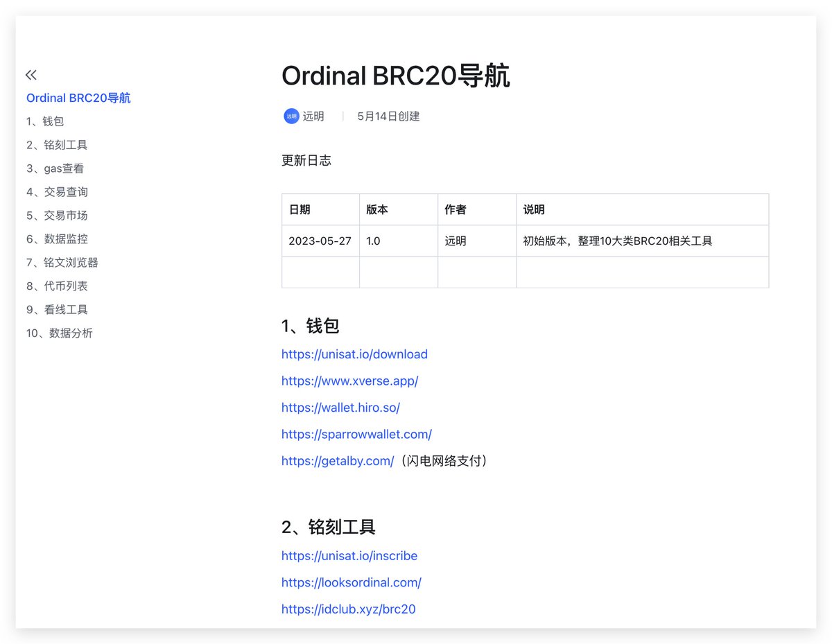Click the 5月14日创建 creation date
The image size is (832, 644).
[388, 116]
